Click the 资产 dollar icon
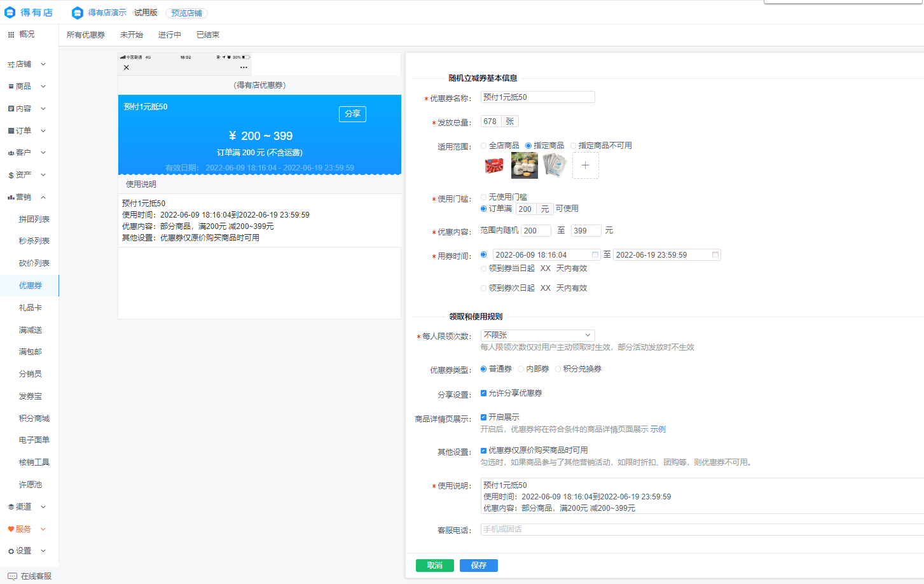Screen dimensions: 924x584 pyautogui.click(x=11, y=175)
